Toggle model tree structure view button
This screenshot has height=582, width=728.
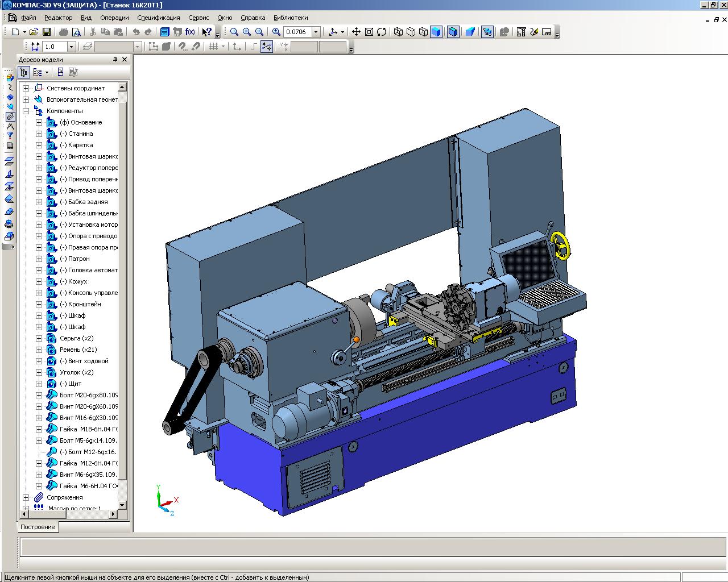pyautogui.click(x=24, y=72)
